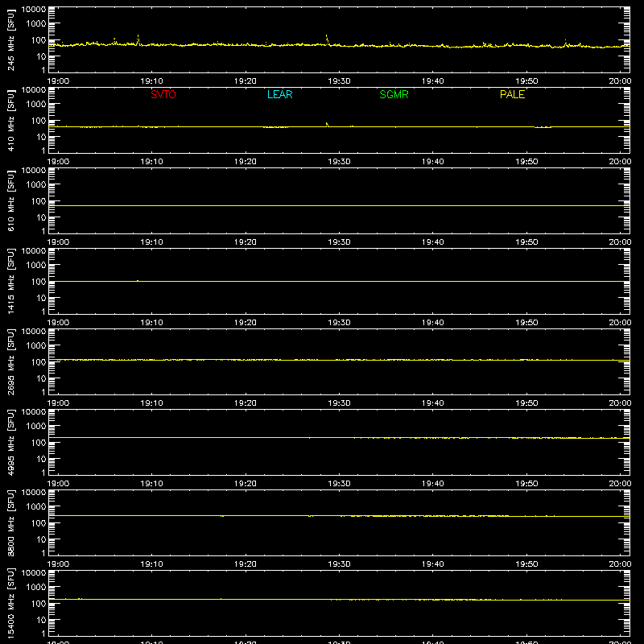
Task: Click the 1000 y-axis value on the 2695 MHz plot
Action: 36,346
